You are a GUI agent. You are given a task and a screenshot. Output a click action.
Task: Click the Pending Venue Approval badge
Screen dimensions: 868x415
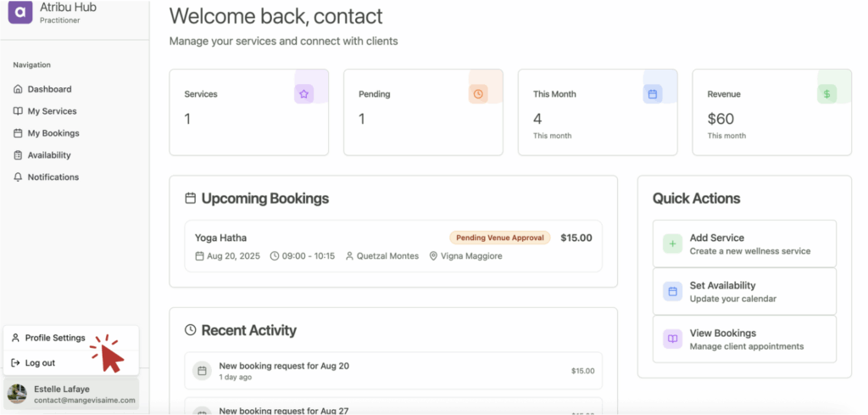point(499,238)
